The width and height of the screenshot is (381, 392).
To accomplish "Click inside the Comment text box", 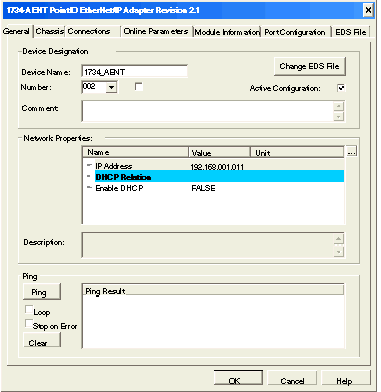I will tap(207, 111).
